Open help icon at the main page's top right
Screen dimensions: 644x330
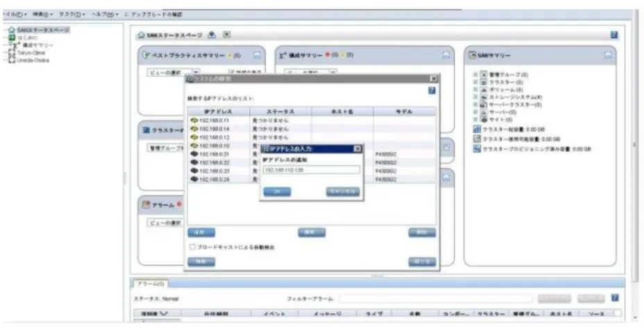[614, 35]
